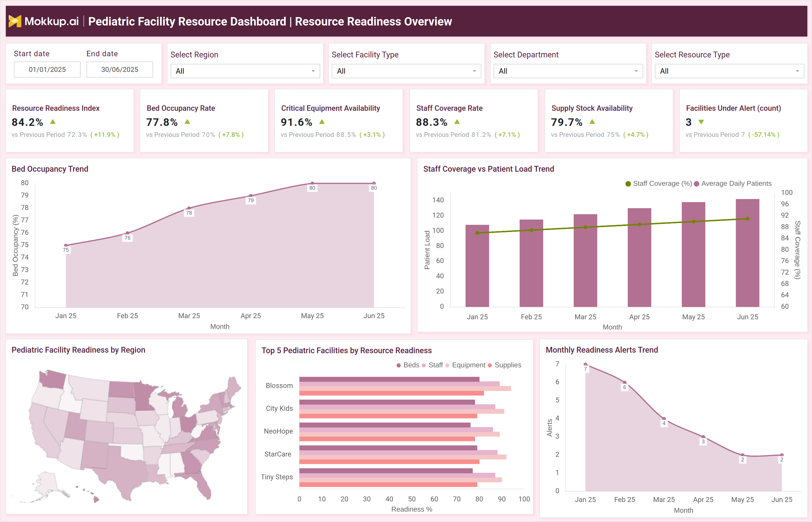Click the Jun 25 staff coverage line point
The height and width of the screenshot is (522, 812).
pos(748,219)
